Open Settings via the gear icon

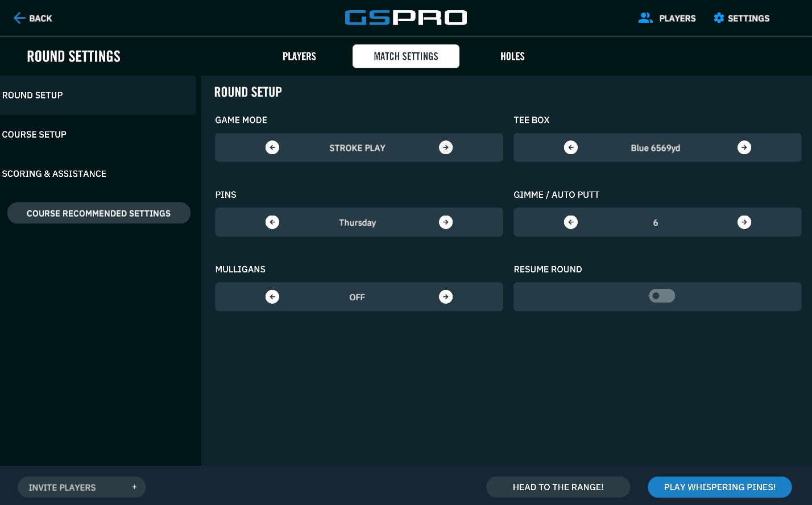[x=719, y=18]
